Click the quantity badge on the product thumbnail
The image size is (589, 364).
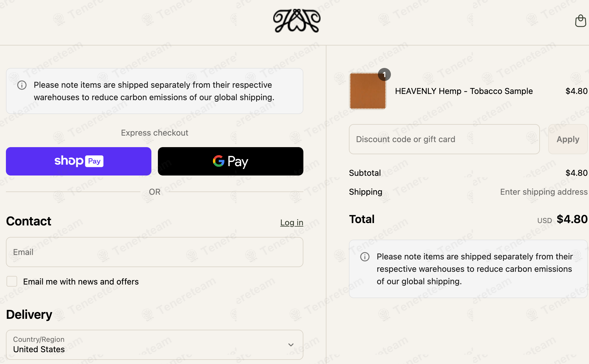tap(384, 75)
